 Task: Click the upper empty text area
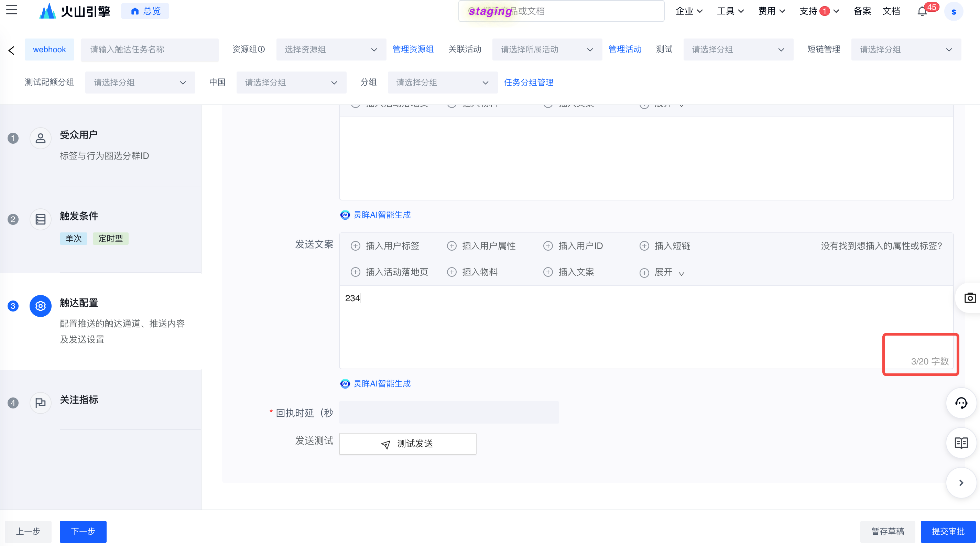pyautogui.click(x=646, y=158)
